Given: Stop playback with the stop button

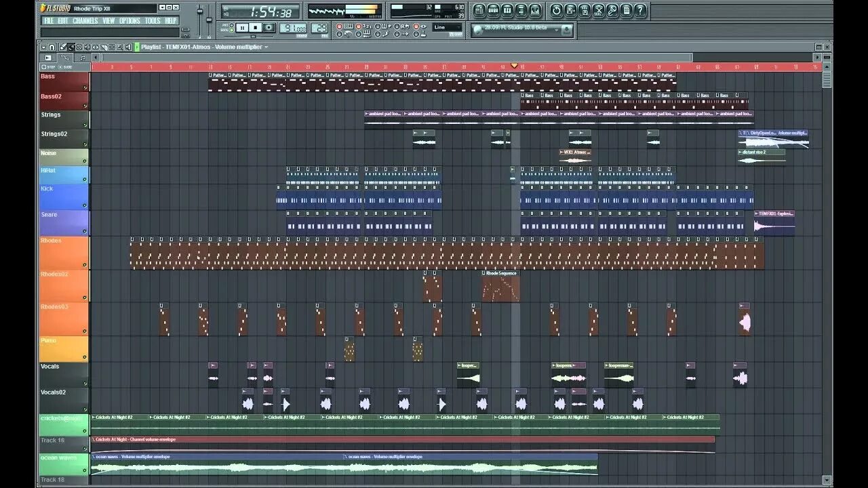Looking at the screenshot, I should (x=256, y=27).
